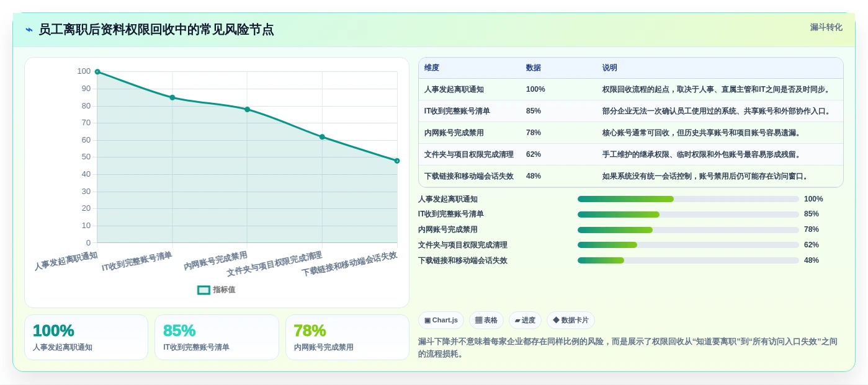Click the 进度 tag chip
Screen dimensions: 868x385
(525, 320)
